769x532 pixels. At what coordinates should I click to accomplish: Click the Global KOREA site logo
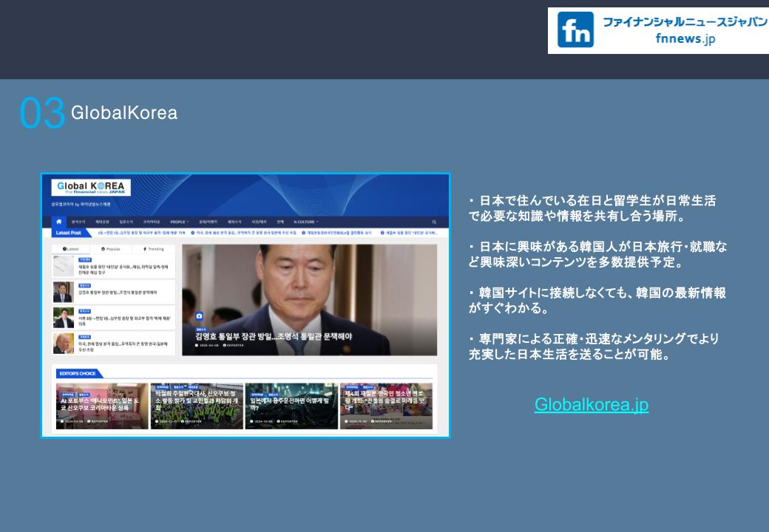[x=91, y=188]
